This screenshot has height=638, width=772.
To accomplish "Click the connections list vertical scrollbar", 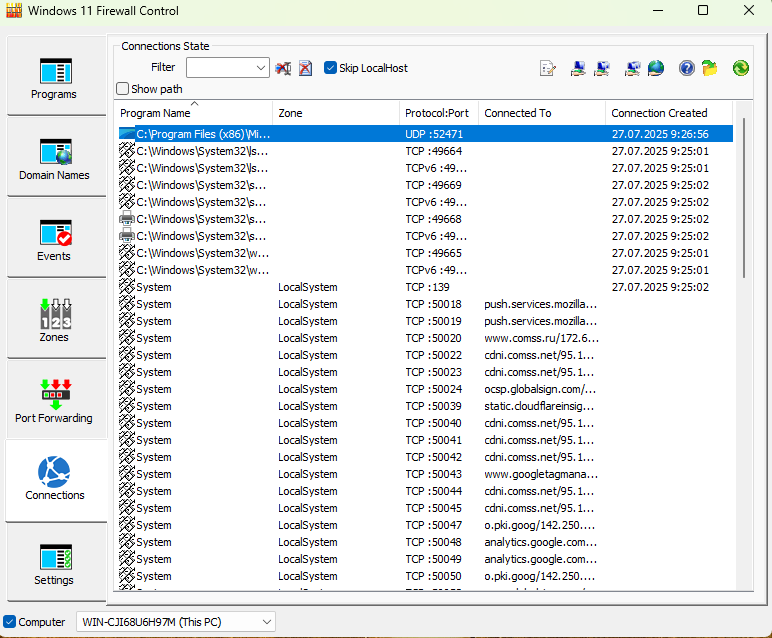I will (x=745, y=200).
